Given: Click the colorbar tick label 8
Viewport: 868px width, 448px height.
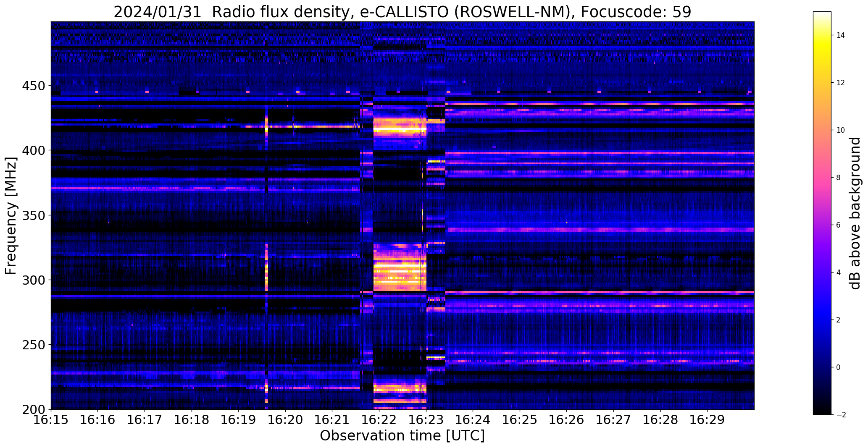Looking at the screenshot, I should pyautogui.click(x=838, y=178).
